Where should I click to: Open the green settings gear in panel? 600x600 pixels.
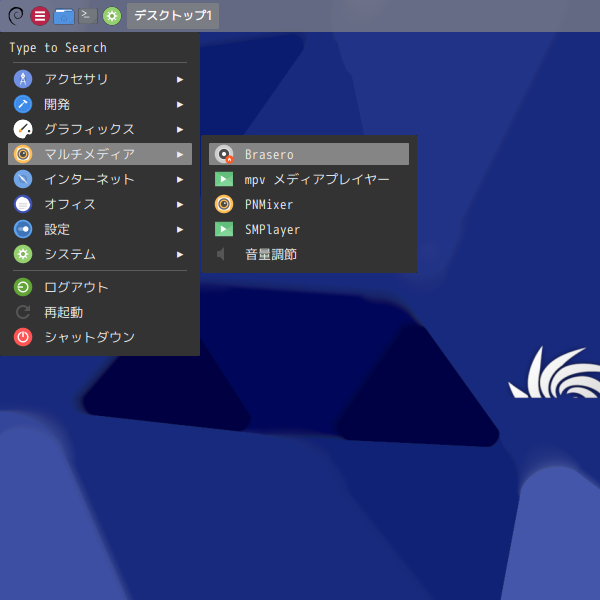[112, 16]
